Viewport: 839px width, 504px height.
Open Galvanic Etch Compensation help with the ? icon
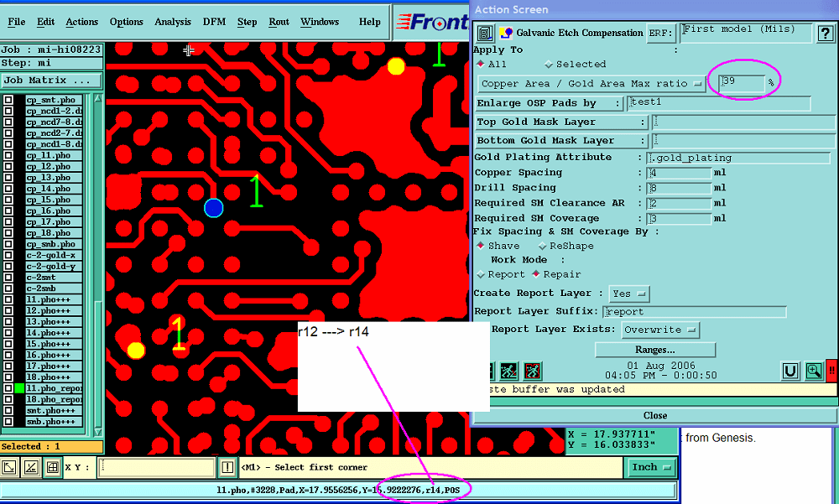coord(826,34)
